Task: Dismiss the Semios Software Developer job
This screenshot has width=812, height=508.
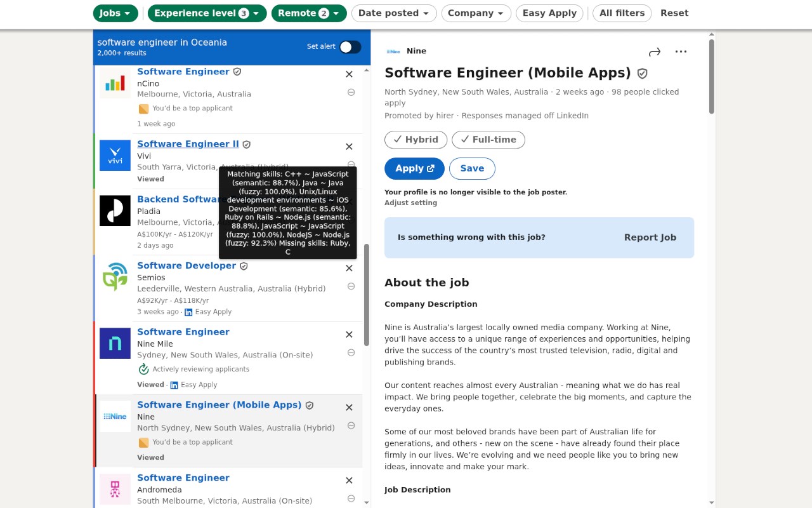Action: tap(349, 268)
